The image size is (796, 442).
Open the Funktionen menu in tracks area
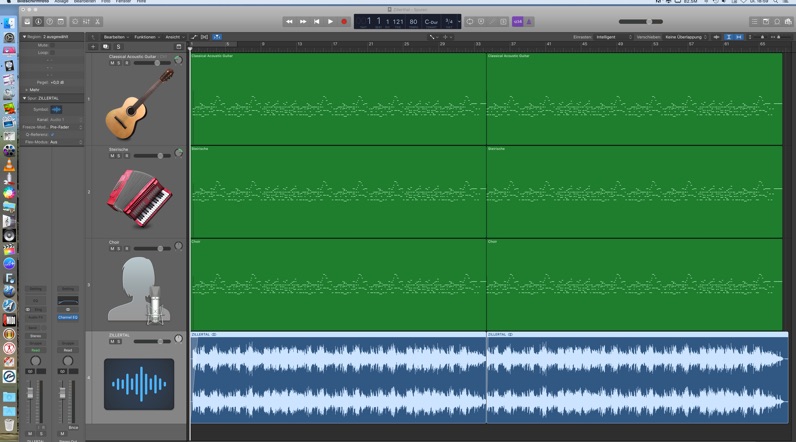click(147, 37)
